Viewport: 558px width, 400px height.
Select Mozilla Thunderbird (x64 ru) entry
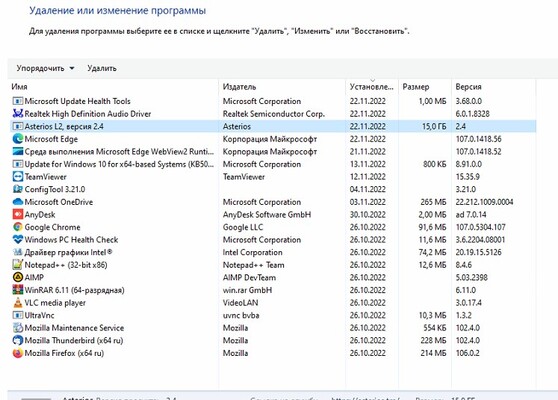pyautogui.click(x=74, y=341)
